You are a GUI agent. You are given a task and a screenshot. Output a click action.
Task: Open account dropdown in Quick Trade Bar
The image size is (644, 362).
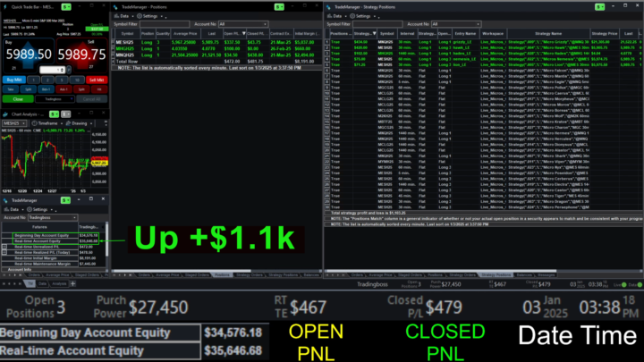click(55, 99)
